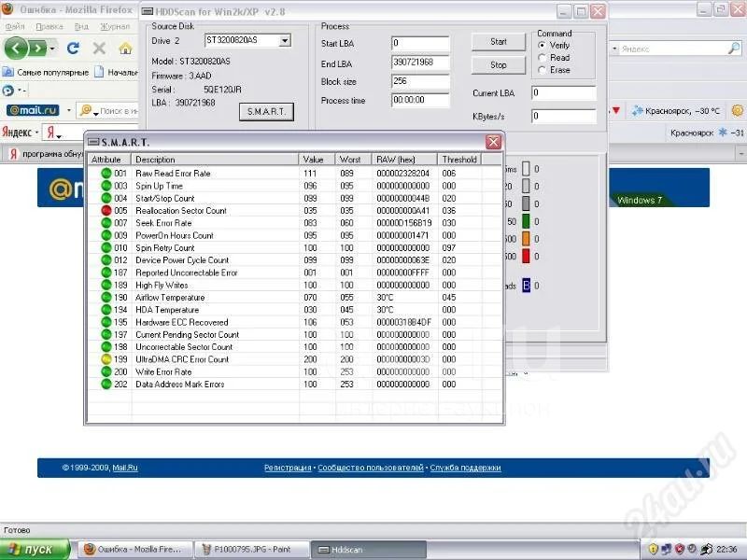Open the back/forward history dropdown arrow
The image size is (747, 560).
(x=52, y=49)
